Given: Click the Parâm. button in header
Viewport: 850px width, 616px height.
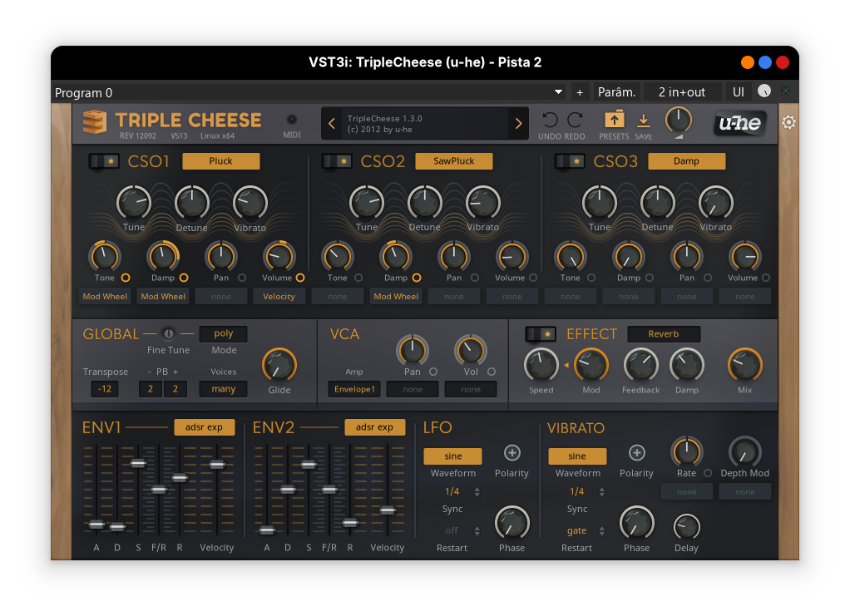Looking at the screenshot, I should tap(616, 92).
